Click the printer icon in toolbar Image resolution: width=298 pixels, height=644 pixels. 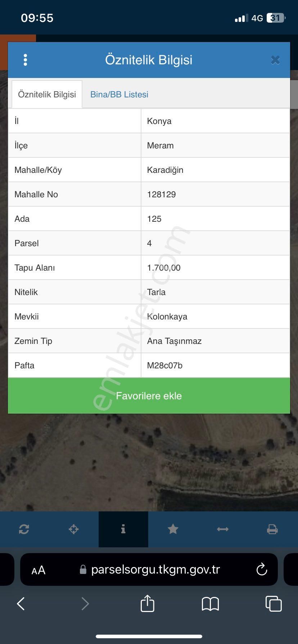(272, 529)
